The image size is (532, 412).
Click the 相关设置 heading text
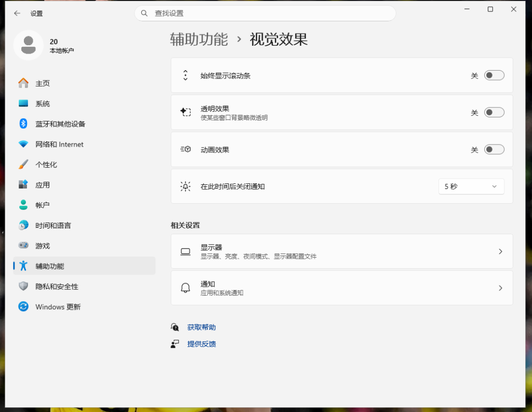(x=185, y=225)
